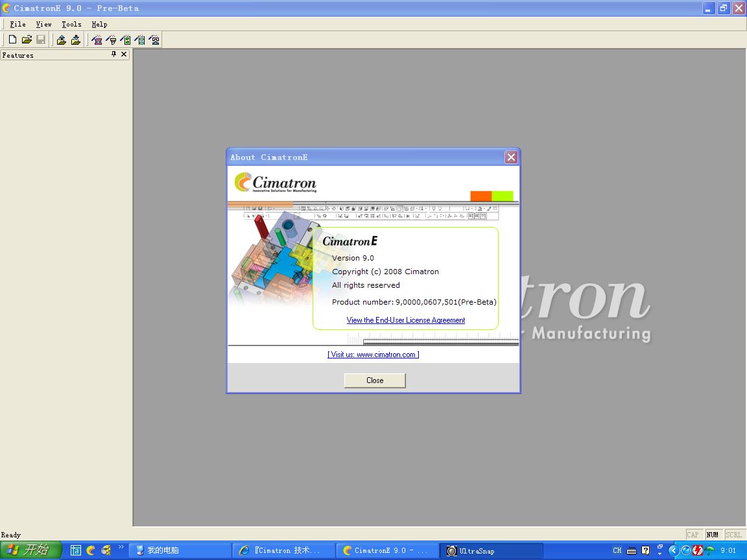Image resolution: width=747 pixels, height=560 pixels.
Task: Click the folder icon with down arrow
Action: point(76,40)
